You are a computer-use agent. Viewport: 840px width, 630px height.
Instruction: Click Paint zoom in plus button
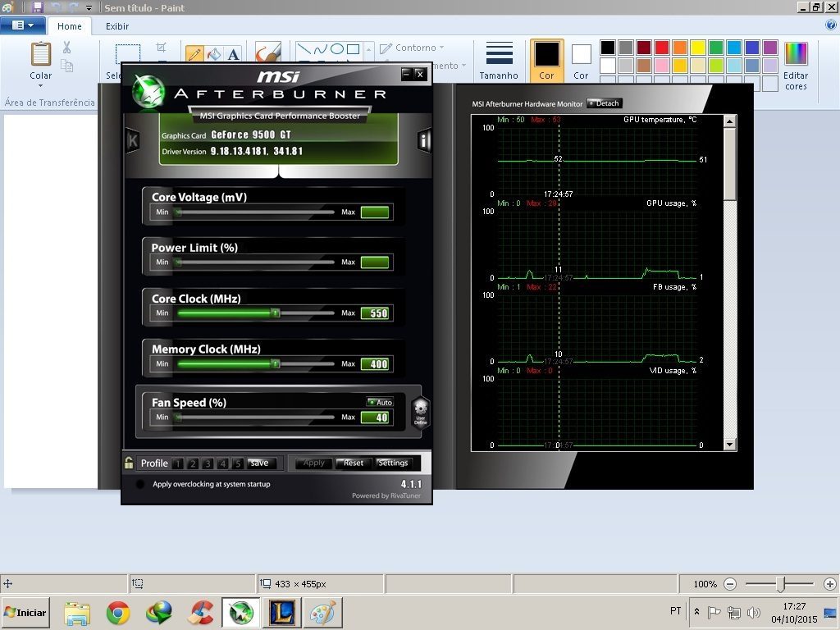point(830,584)
